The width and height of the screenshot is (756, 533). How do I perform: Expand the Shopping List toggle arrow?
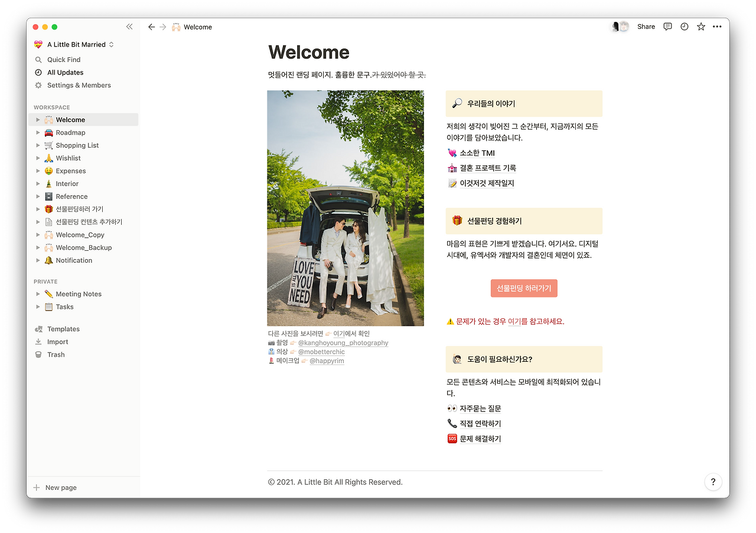point(38,145)
